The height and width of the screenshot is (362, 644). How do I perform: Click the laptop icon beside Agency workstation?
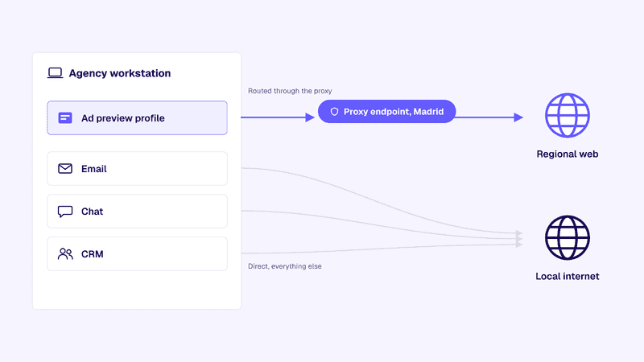(x=55, y=73)
